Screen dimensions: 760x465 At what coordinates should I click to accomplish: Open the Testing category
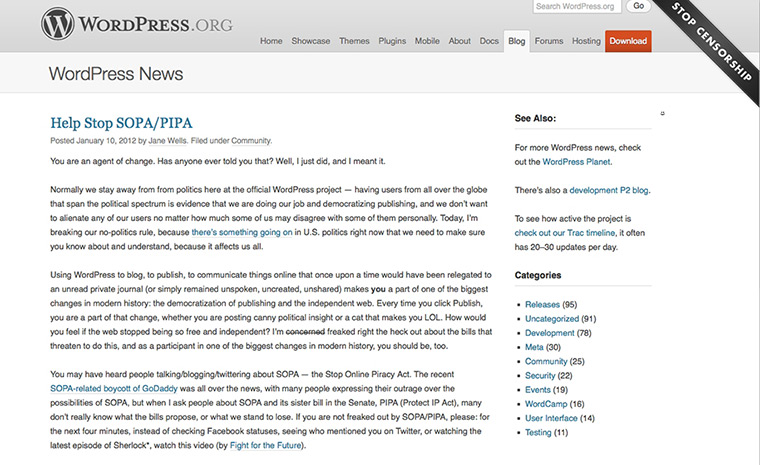[538, 432]
